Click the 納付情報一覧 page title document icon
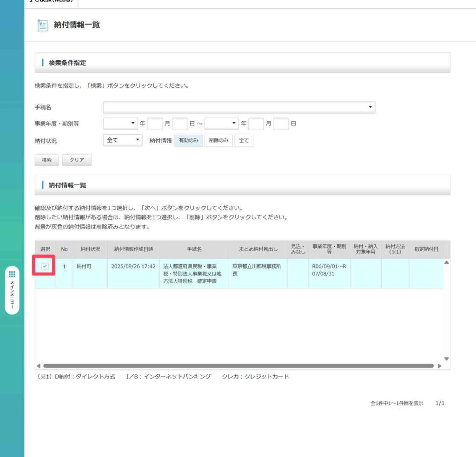Viewport: 476px width, 457px height. tap(43, 25)
